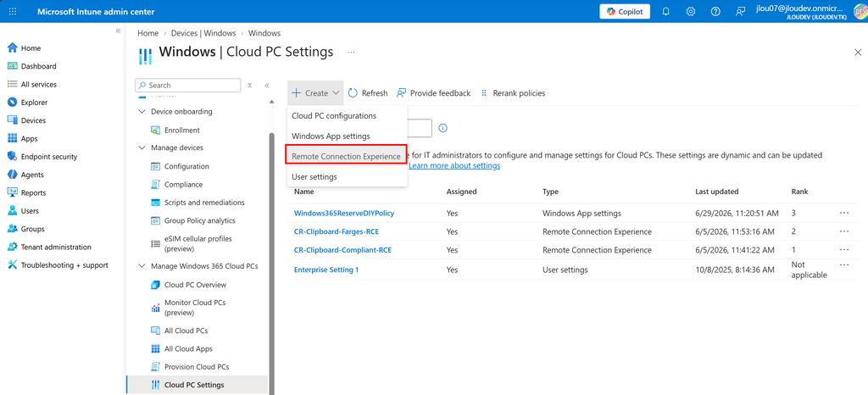Open All Cloud PCs item
Image resolution: width=868 pixels, height=395 pixels.
(186, 331)
